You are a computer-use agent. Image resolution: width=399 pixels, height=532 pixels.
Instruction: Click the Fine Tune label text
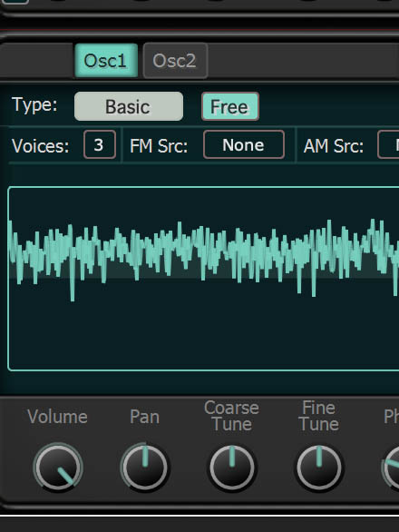click(x=318, y=416)
